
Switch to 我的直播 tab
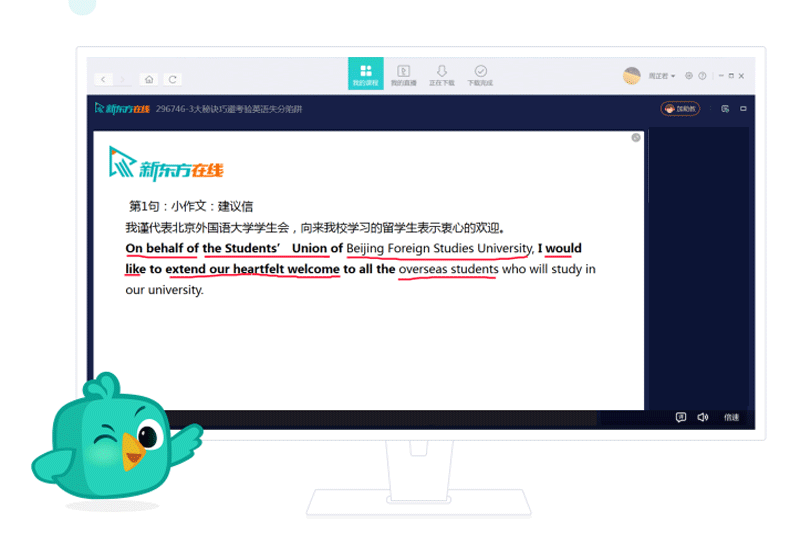click(403, 74)
